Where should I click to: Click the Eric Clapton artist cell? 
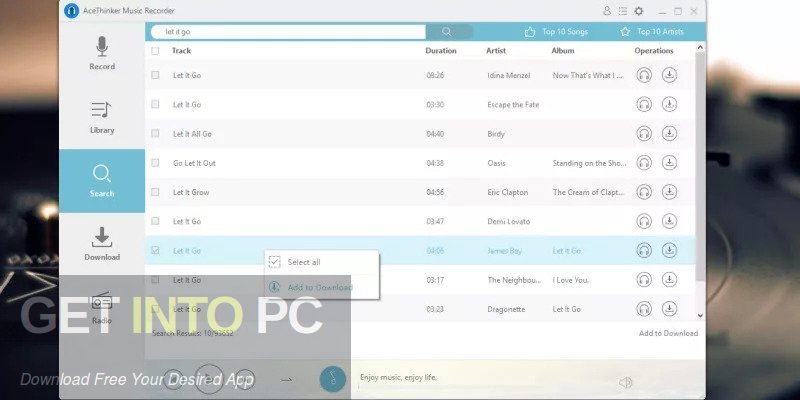[508, 192]
